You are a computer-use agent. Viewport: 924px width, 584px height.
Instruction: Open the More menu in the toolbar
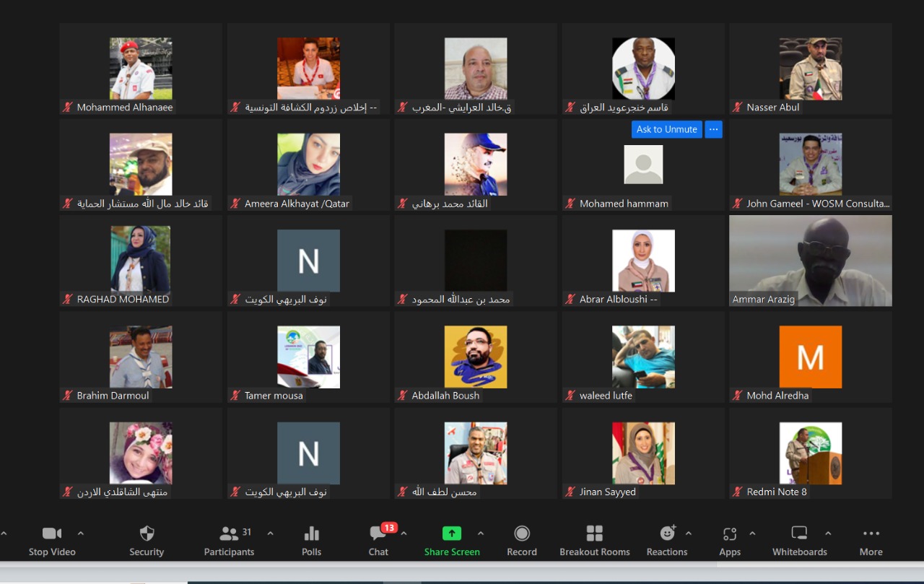871,534
